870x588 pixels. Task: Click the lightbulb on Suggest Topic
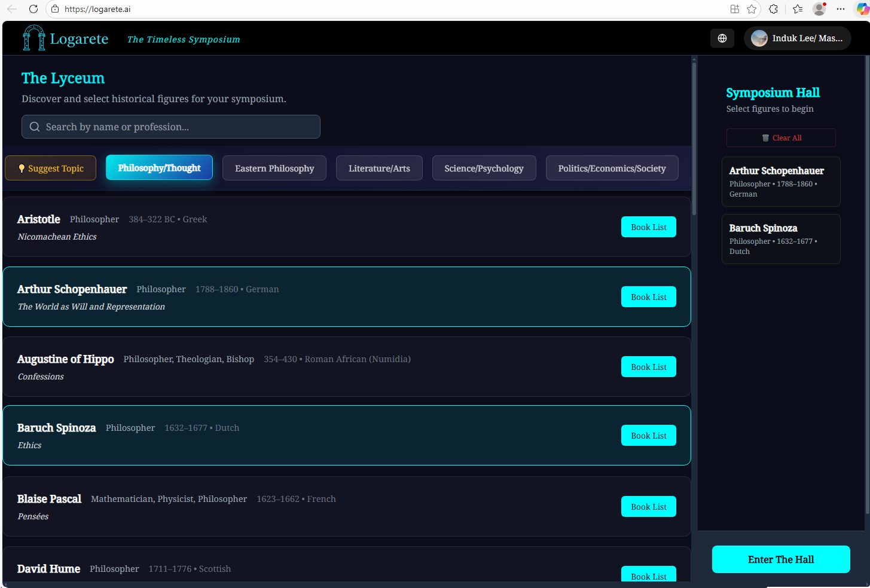(21, 168)
